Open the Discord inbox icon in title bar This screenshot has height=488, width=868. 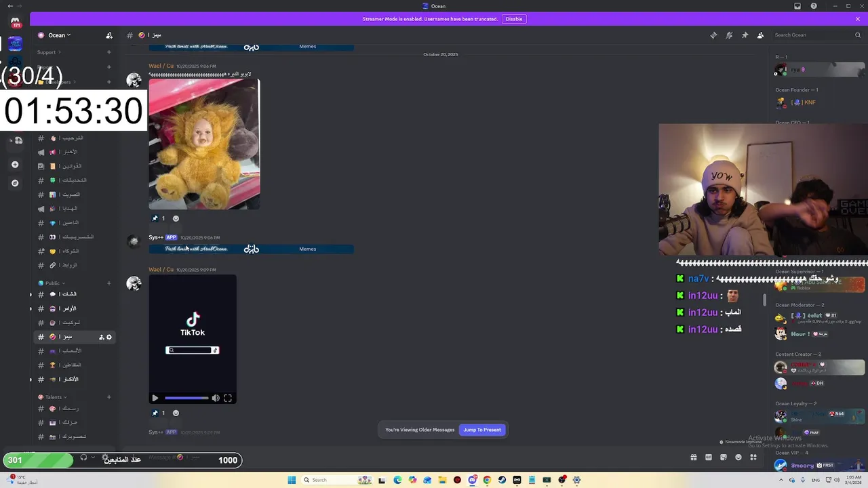pos(797,6)
